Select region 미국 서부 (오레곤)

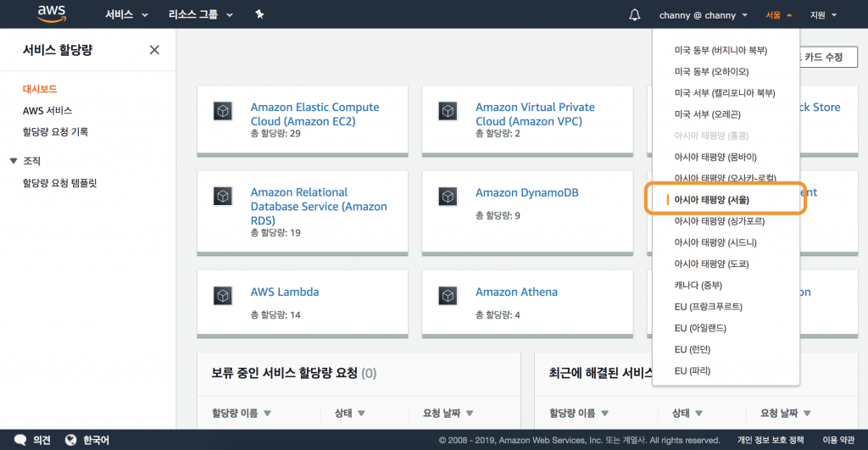click(x=708, y=114)
